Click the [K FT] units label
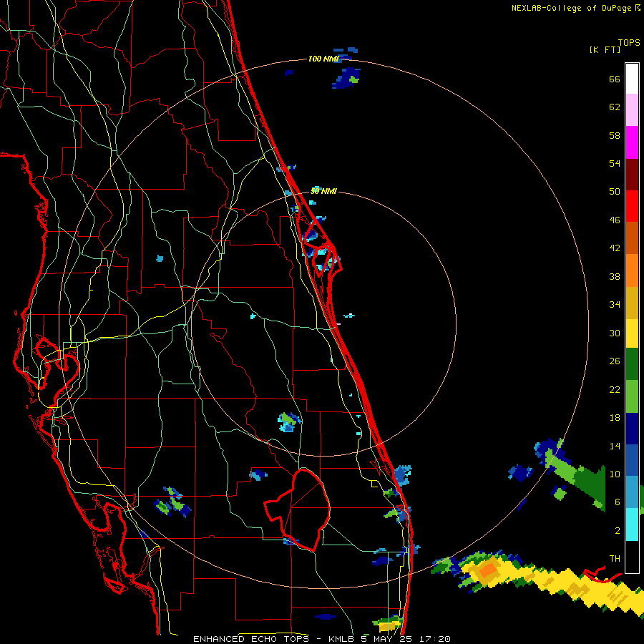Screen dimensions: 644x644 tap(605, 50)
